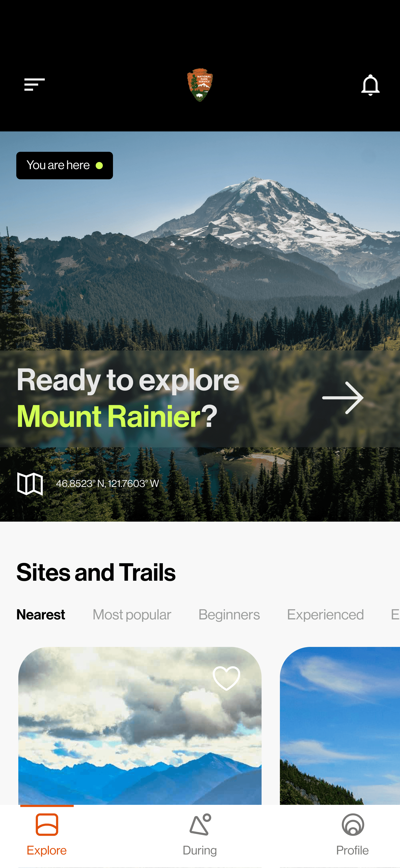
Task: Tap the 'Ready to explore Mount Rainier?' banner
Action: (x=200, y=399)
